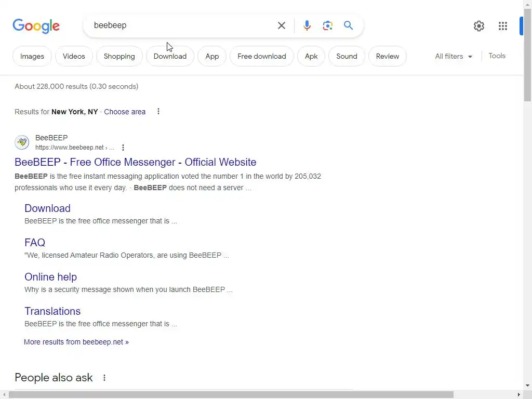Screen dimensions: 532x399
Task: Click the scroll left arrow
Action: (x=4, y=395)
